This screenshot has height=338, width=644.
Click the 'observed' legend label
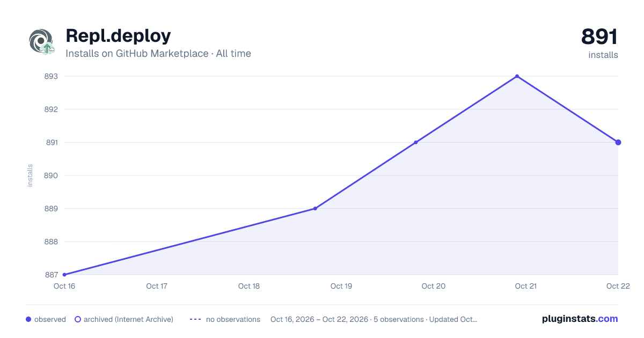(50, 319)
